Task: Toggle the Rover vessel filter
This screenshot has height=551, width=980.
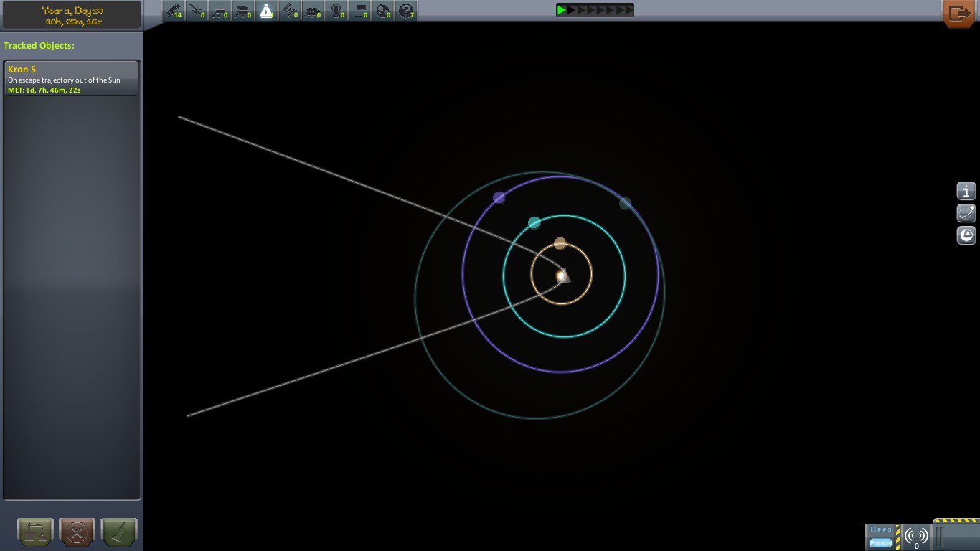Action: (x=220, y=11)
